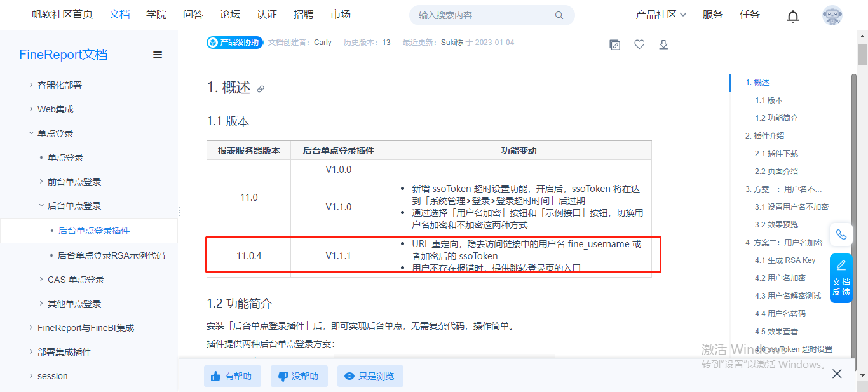The height and width of the screenshot is (392, 868).
Task: Jump to 4.4 用户名转码 in outline
Action: coord(780,314)
